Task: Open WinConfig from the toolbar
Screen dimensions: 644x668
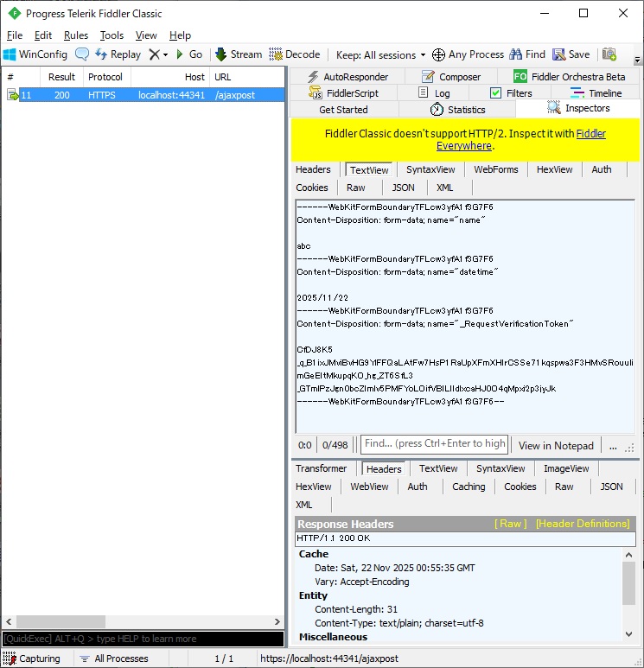Action: (x=35, y=54)
